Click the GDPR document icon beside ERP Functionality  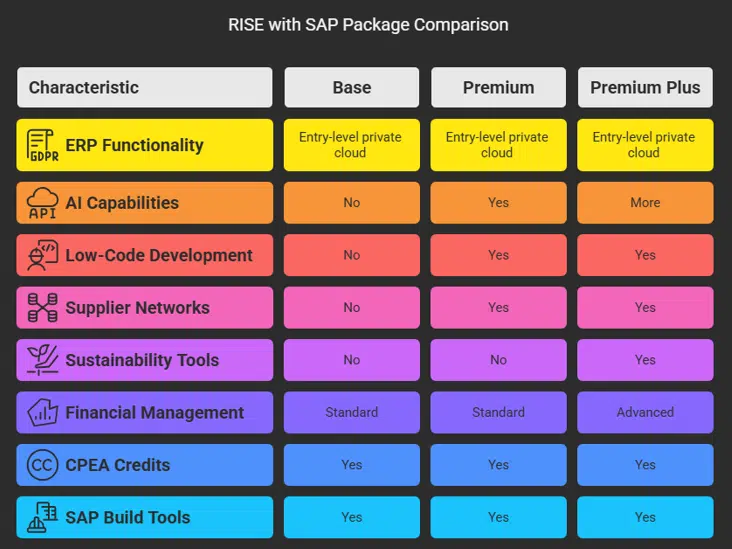coord(42,145)
